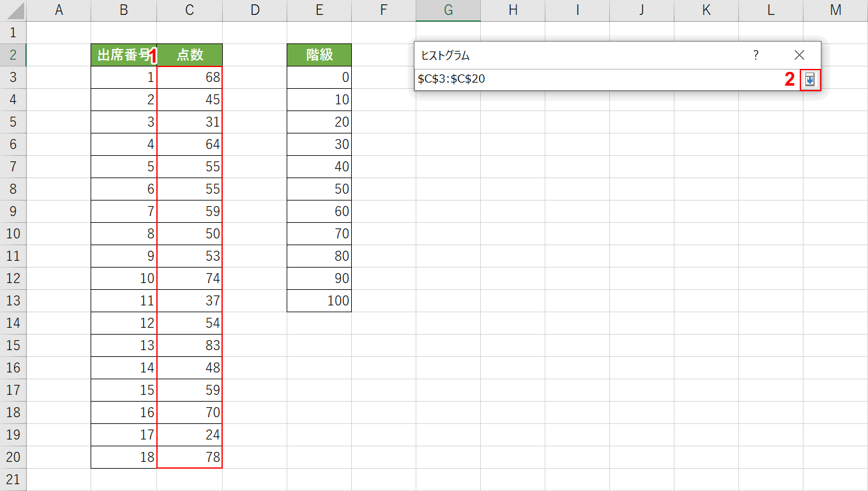Select the 階級 cell with value 100
This screenshot has height=491, width=868.
pyautogui.click(x=319, y=301)
